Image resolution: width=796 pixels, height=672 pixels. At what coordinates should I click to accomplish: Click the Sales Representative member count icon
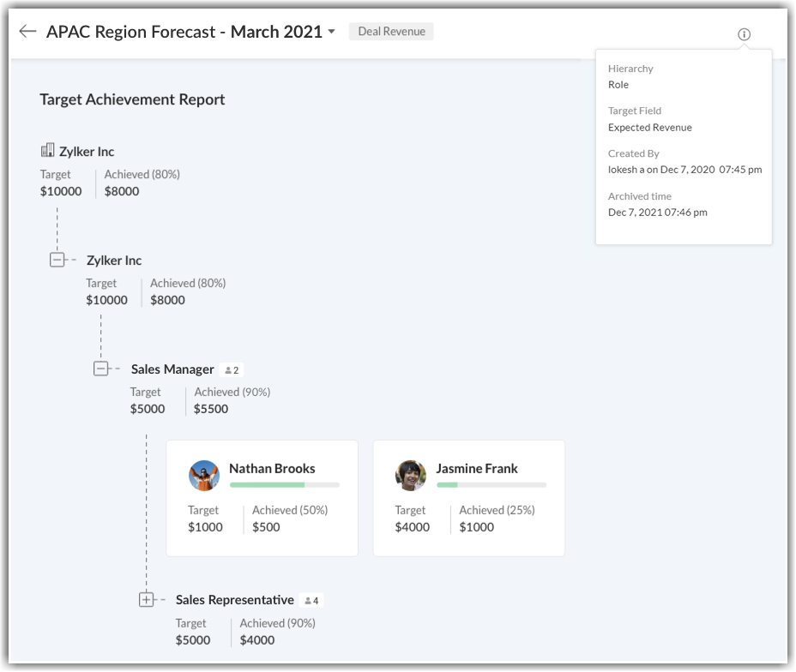(x=312, y=601)
